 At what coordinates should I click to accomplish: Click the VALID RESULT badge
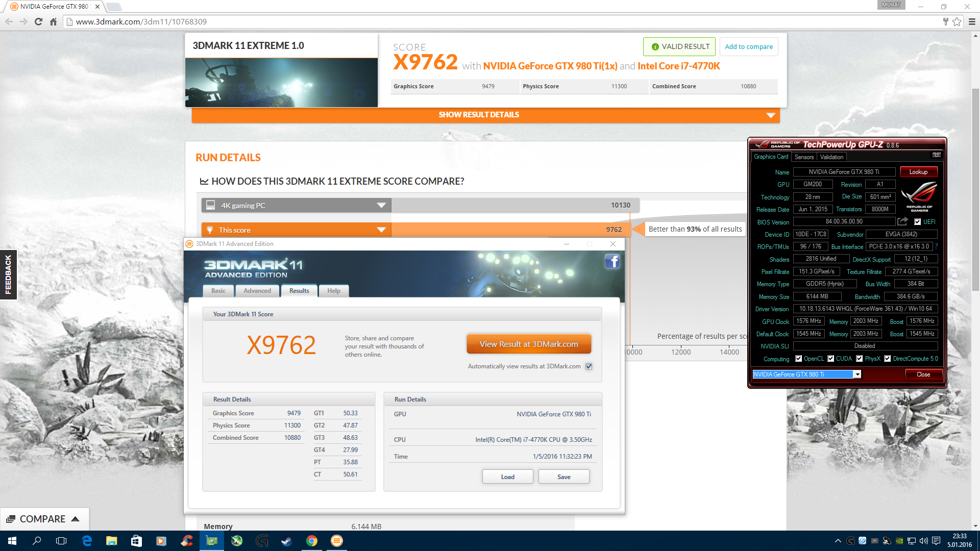[679, 46]
